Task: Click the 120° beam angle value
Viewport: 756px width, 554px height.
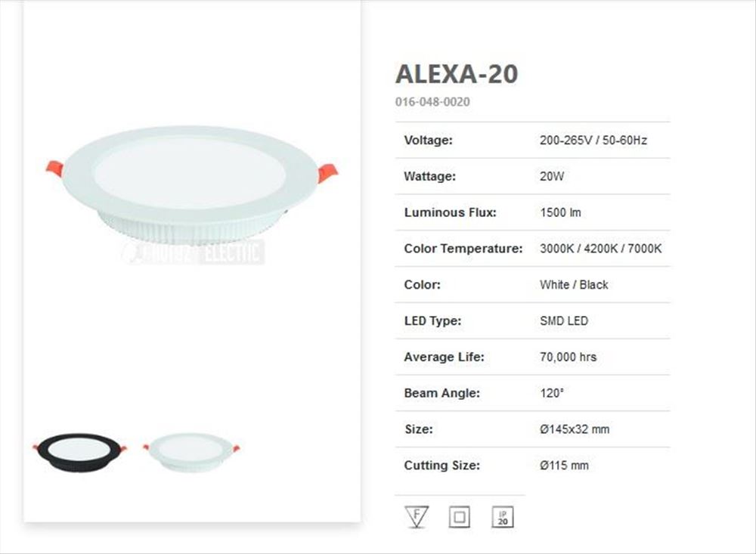Action: [553, 393]
